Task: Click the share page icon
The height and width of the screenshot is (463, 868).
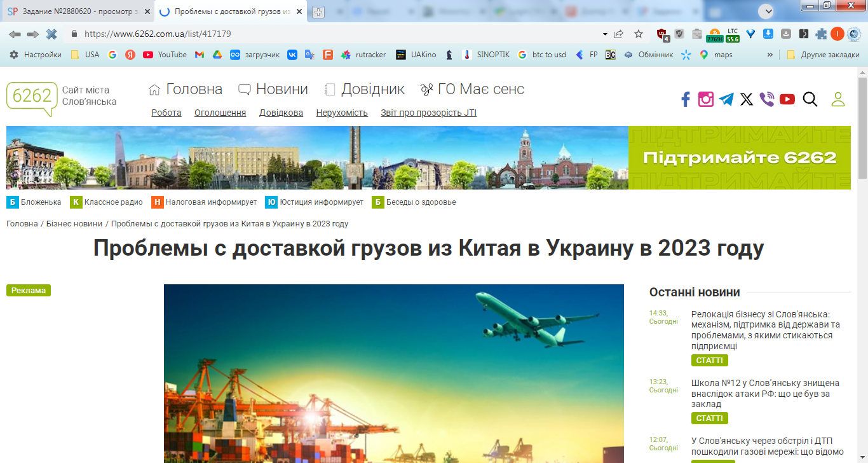Action: (x=618, y=34)
